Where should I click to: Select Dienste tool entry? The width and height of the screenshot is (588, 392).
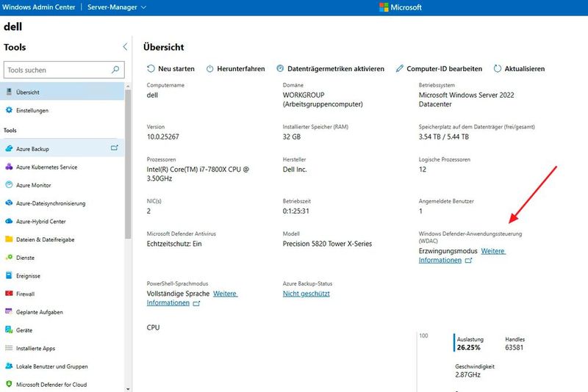click(x=62, y=258)
